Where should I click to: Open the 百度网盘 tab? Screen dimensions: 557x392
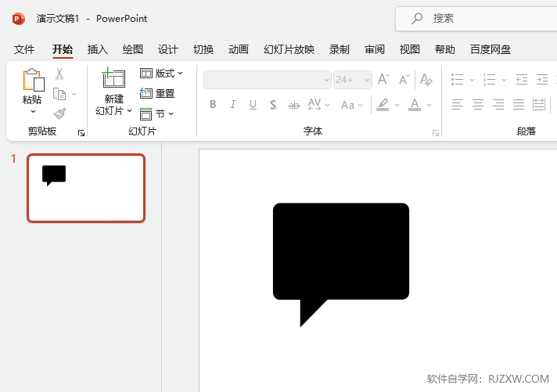491,49
